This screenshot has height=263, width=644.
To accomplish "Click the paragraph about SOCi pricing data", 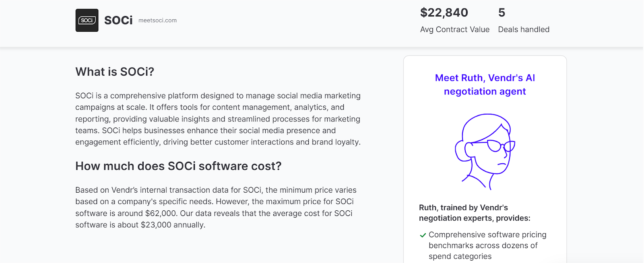I will tap(216, 207).
